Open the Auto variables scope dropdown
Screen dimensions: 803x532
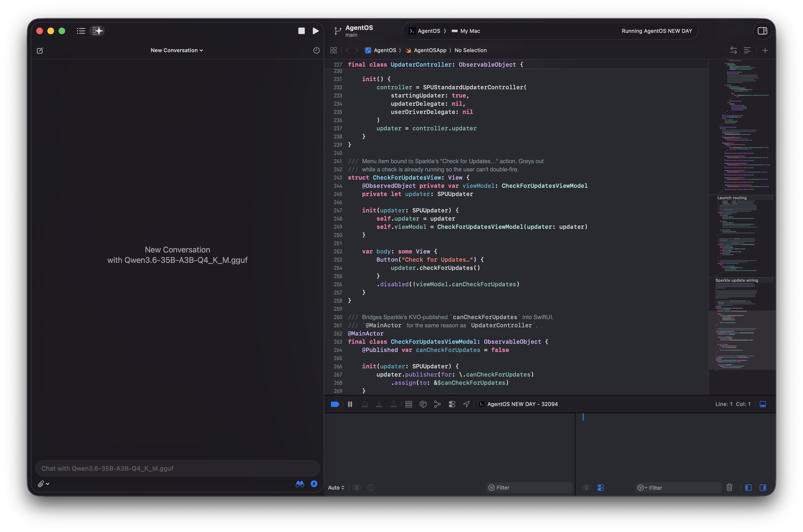[x=336, y=488]
